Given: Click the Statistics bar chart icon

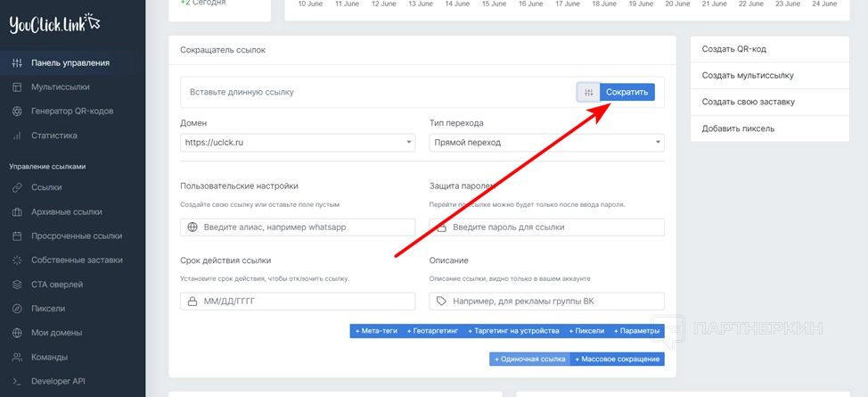Looking at the screenshot, I should 17,136.
